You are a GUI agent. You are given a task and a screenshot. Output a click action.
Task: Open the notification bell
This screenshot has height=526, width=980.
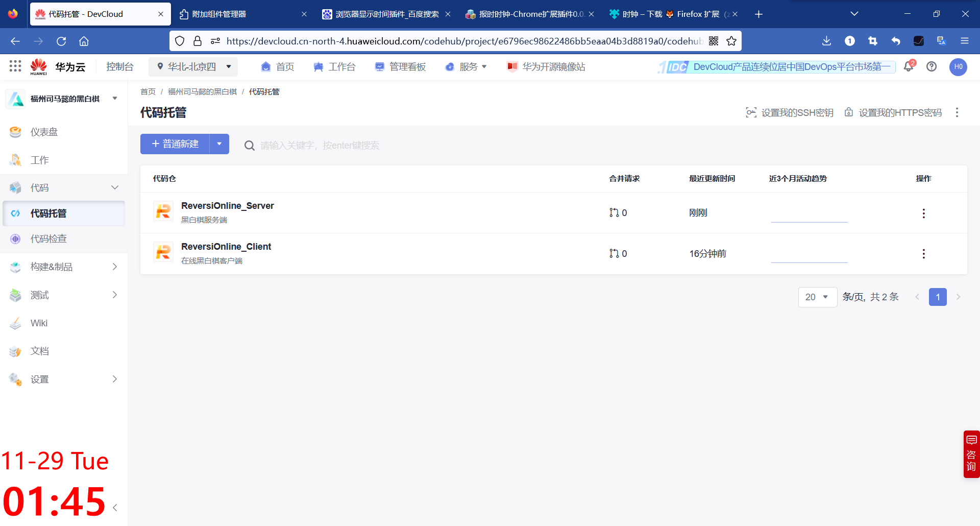(909, 66)
